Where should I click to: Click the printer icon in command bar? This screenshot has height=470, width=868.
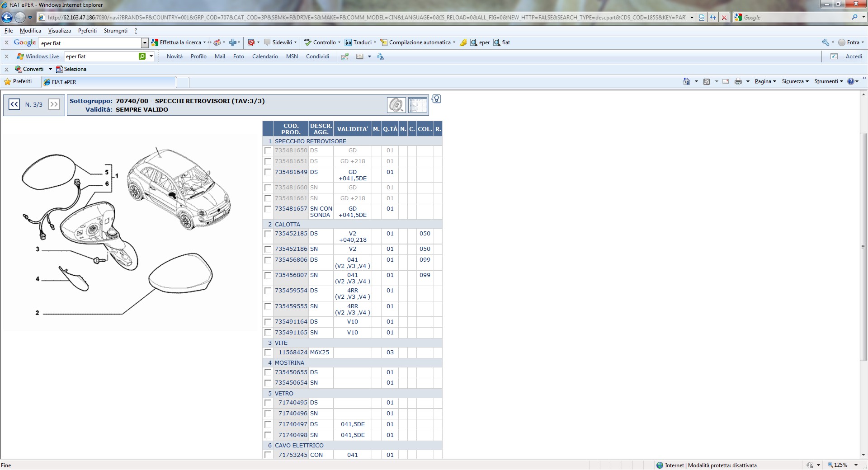click(x=738, y=81)
